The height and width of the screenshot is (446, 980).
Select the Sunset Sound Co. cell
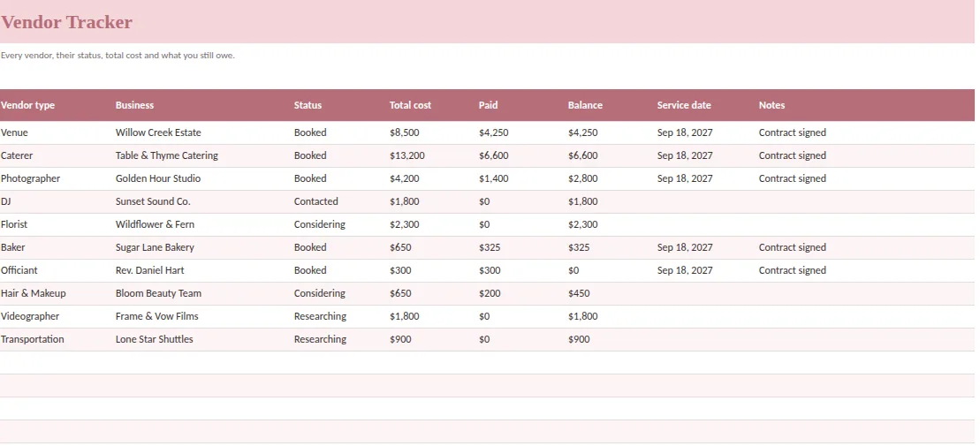point(153,201)
